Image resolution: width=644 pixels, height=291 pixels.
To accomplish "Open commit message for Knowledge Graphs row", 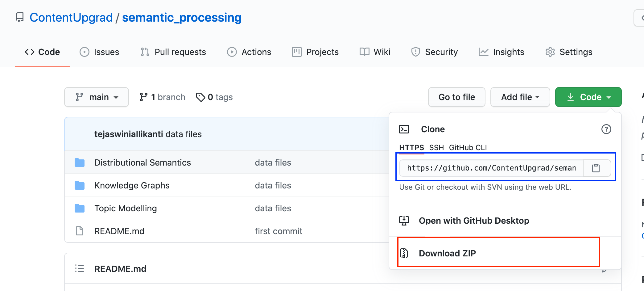I will click(x=273, y=185).
